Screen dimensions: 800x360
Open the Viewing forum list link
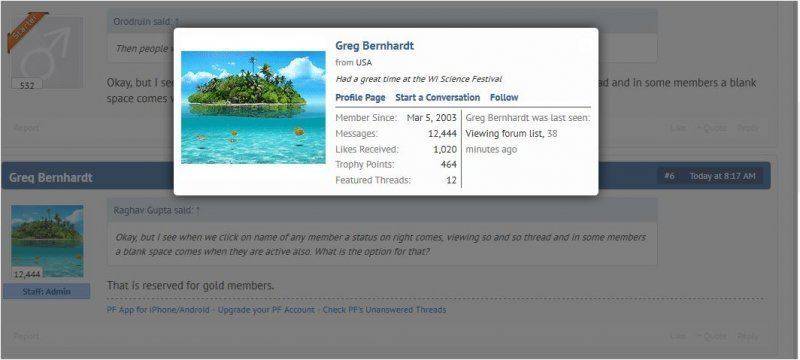click(x=504, y=134)
